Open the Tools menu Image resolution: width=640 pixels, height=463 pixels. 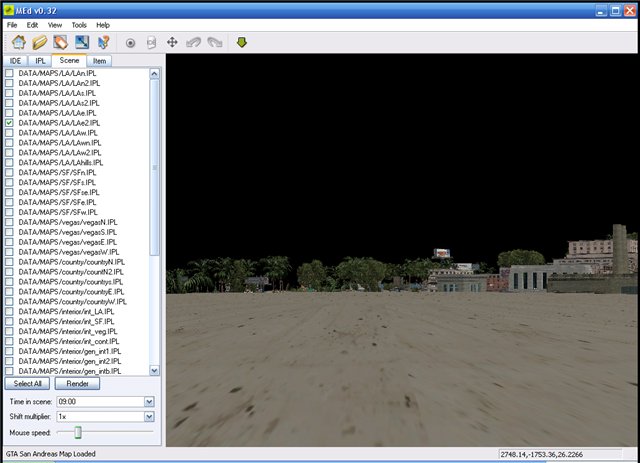coord(79,24)
